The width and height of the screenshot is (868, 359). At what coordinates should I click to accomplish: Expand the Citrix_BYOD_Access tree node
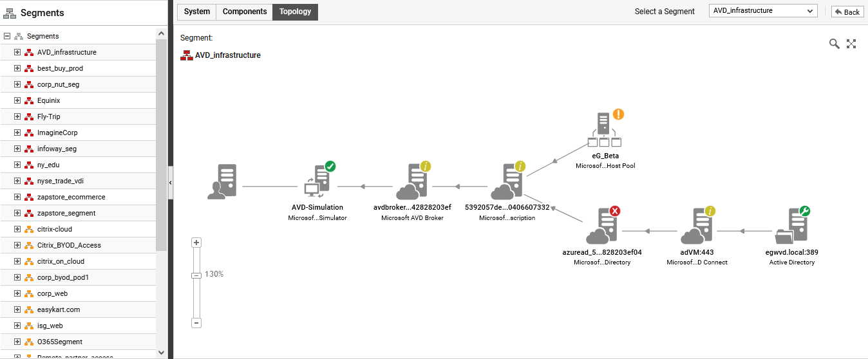click(17, 245)
